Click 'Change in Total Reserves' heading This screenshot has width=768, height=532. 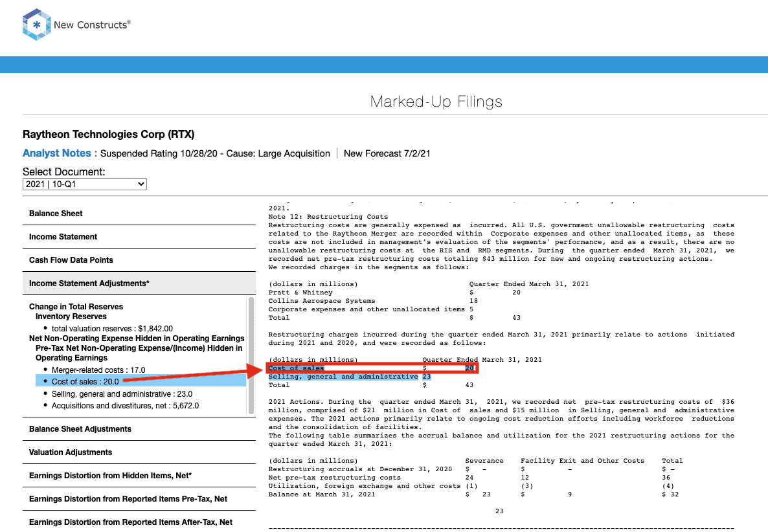point(76,306)
